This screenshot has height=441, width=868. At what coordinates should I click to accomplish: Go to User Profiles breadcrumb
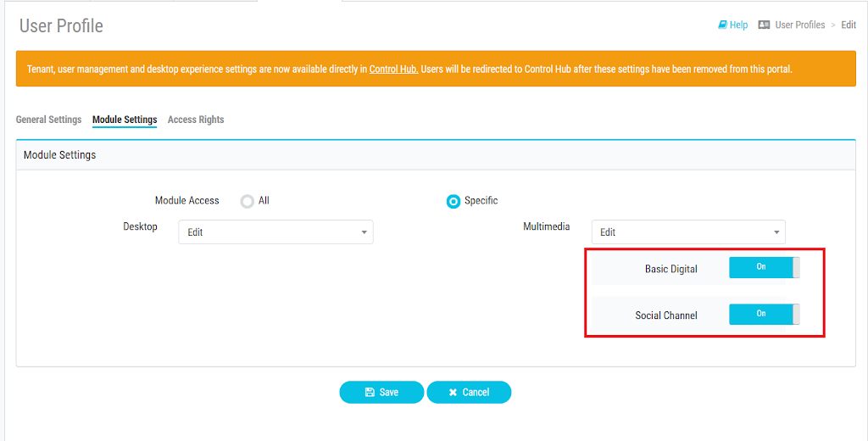pos(800,25)
